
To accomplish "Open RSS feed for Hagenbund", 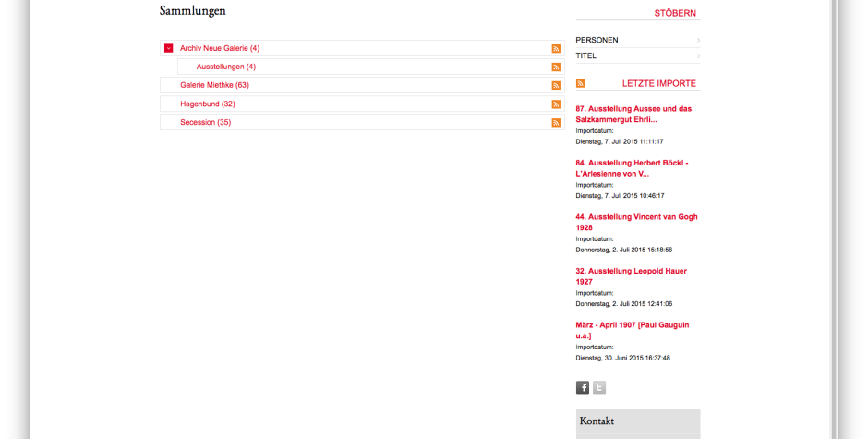I will (556, 104).
